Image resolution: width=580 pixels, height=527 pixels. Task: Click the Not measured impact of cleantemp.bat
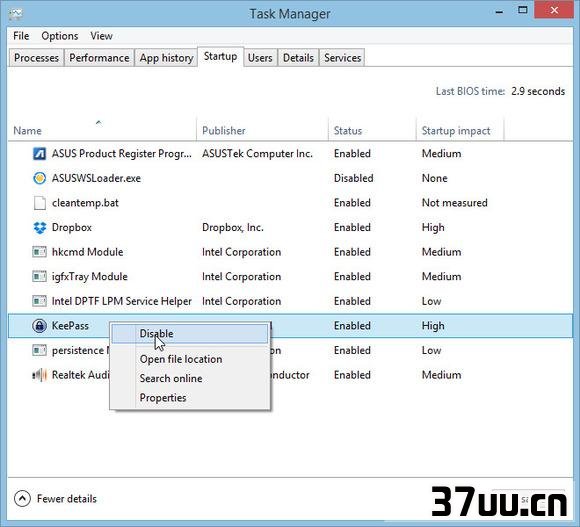455,203
